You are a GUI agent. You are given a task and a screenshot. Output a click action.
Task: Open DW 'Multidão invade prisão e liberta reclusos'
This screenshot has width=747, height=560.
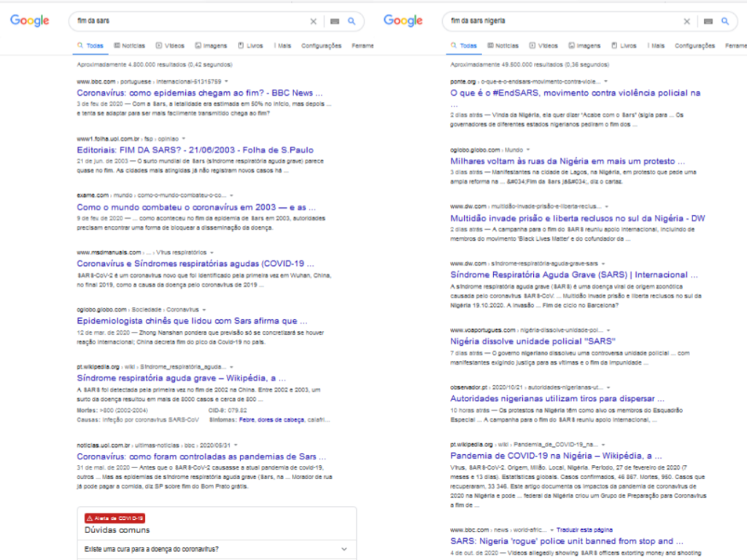click(578, 218)
